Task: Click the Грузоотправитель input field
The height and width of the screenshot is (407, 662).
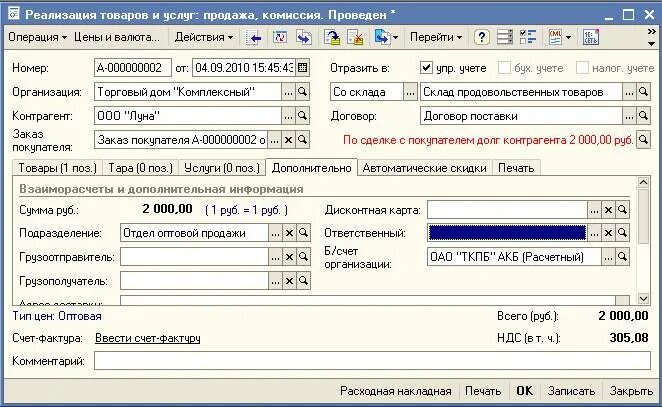Action: (194, 257)
